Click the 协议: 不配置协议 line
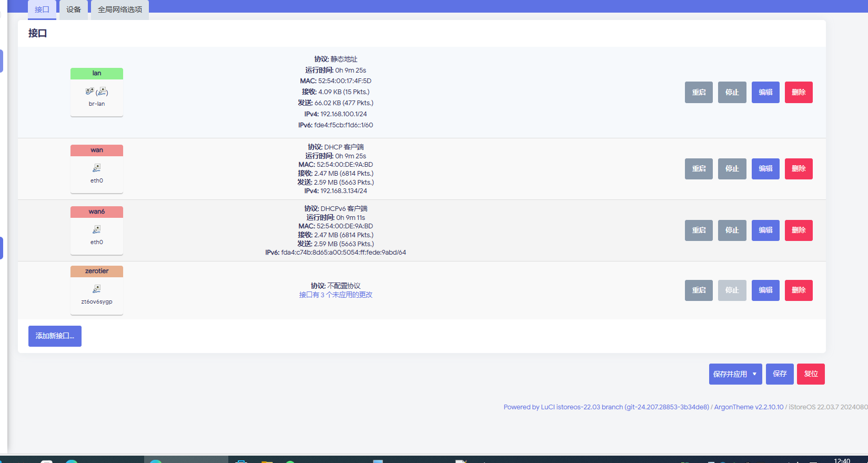 pos(336,286)
